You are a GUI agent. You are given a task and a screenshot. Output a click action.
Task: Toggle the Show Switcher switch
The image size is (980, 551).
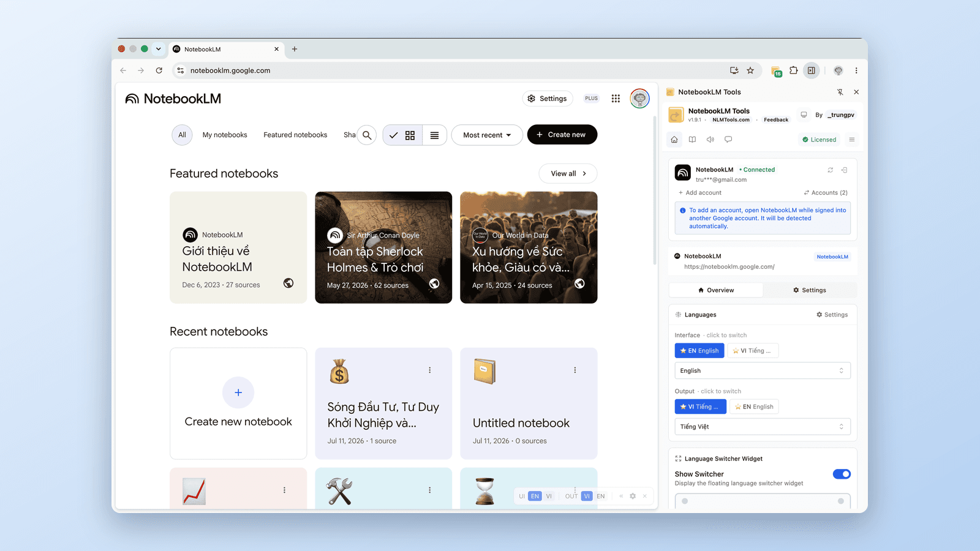842,474
